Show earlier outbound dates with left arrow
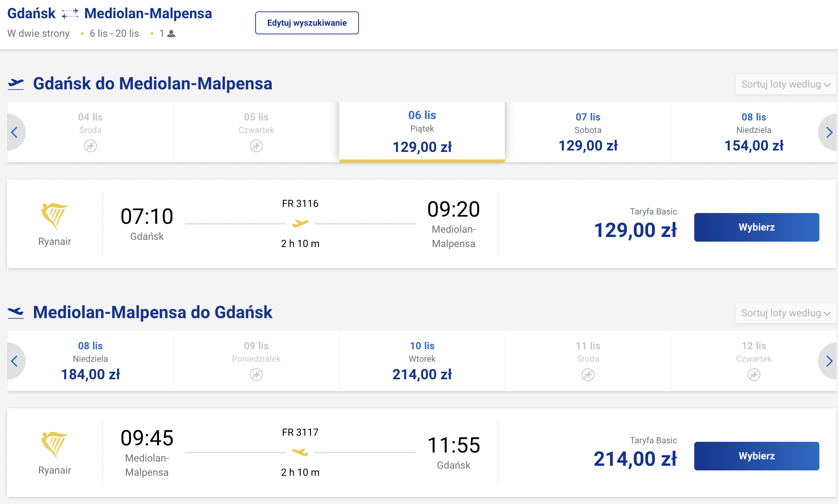The width and height of the screenshot is (838, 504). click(x=15, y=132)
